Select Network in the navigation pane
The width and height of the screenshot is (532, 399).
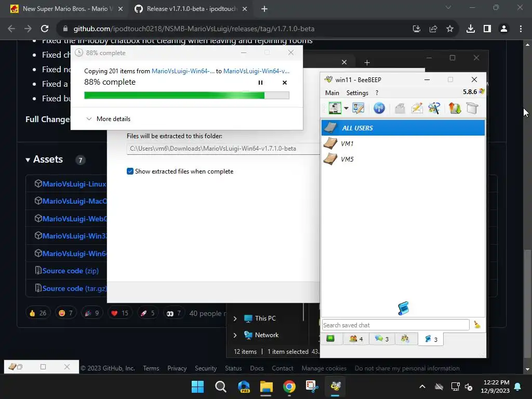pos(267,335)
